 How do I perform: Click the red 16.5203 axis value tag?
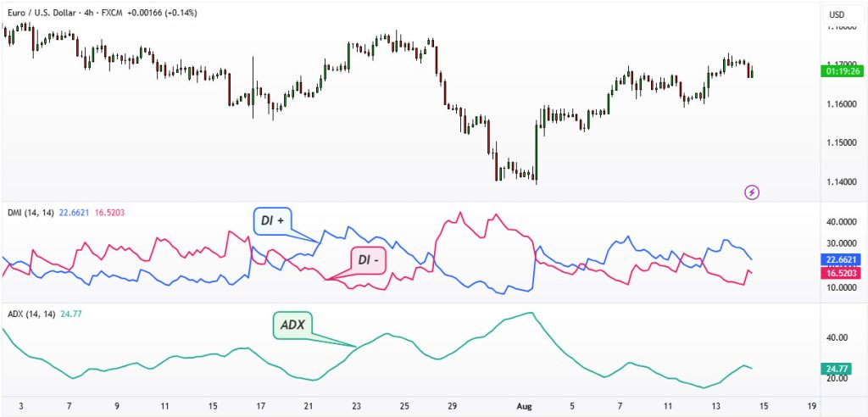pyautogui.click(x=841, y=272)
